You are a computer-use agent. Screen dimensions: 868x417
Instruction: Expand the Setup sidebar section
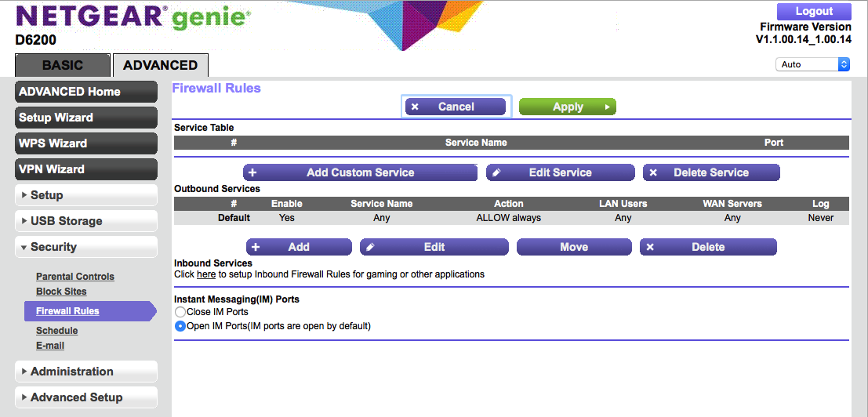coord(86,195)
